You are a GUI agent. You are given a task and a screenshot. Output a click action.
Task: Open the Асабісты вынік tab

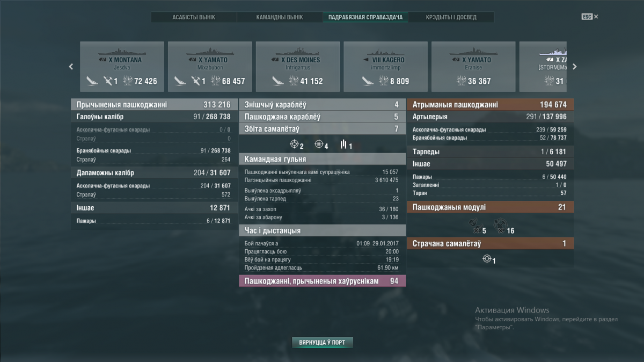(x=194, y=17)
